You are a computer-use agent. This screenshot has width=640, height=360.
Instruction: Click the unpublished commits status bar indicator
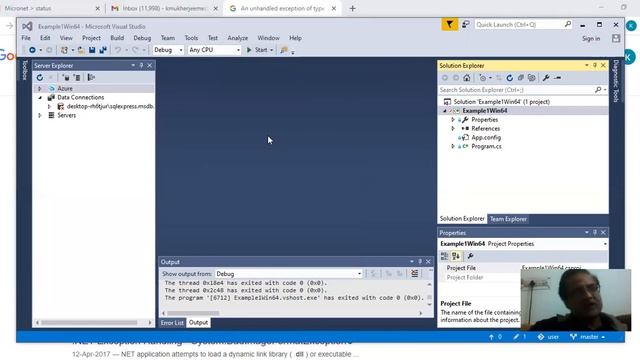pos(495,337)
